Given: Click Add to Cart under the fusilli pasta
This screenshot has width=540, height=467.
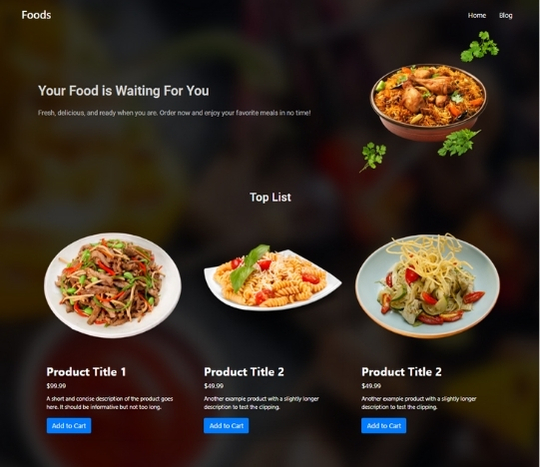Looking at the screenshot, I should (x=226, y=426).
